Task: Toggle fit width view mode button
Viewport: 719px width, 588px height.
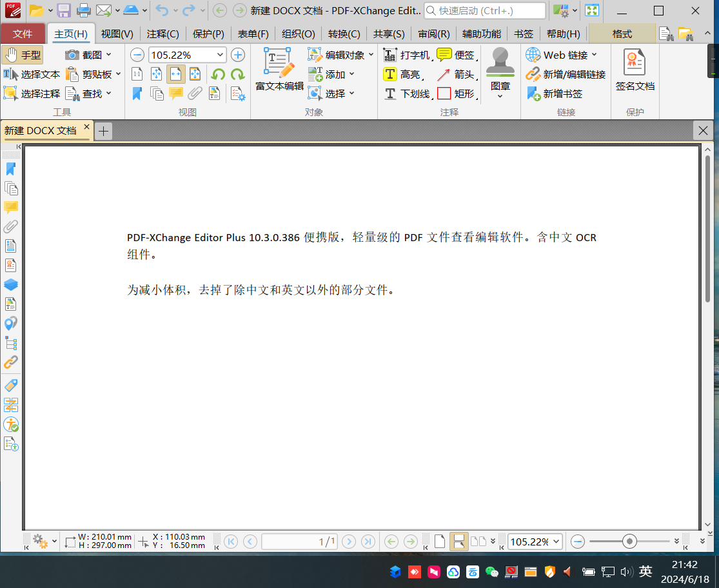Action: click(x=175, y=74)
